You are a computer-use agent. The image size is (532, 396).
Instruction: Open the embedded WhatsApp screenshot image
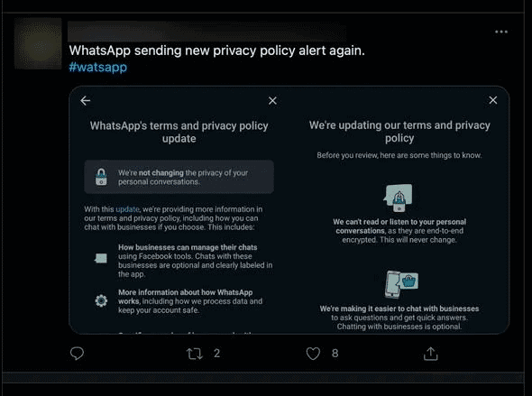coord(289,210)
